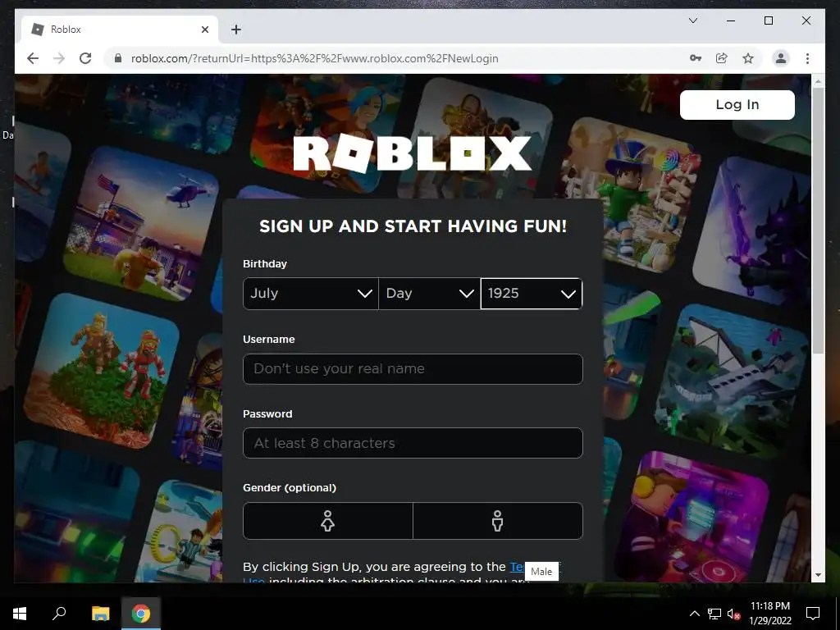
Task: Click the ROBLOX logo
Action: pyautogui.click(x=413, y=153)
